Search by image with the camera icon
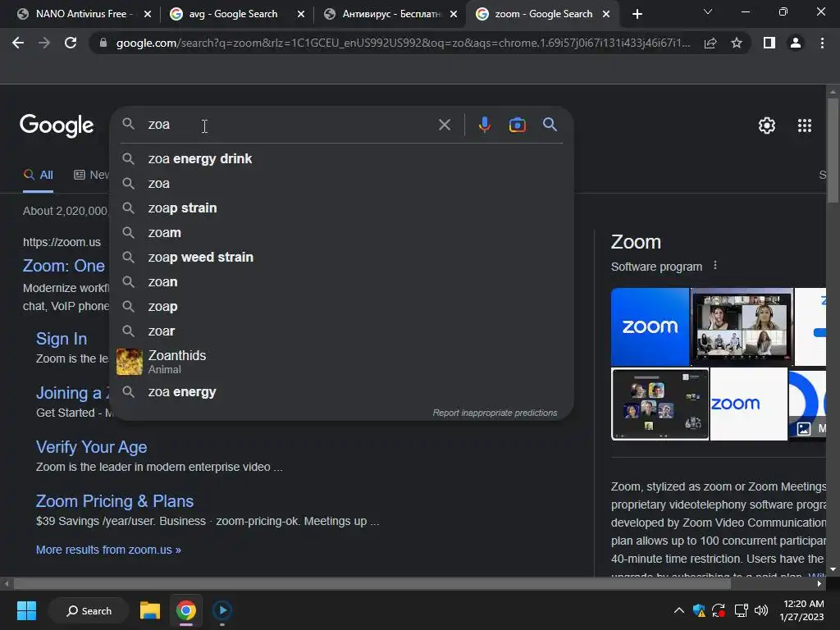This screenshot has width=840, height=630. 517,125
